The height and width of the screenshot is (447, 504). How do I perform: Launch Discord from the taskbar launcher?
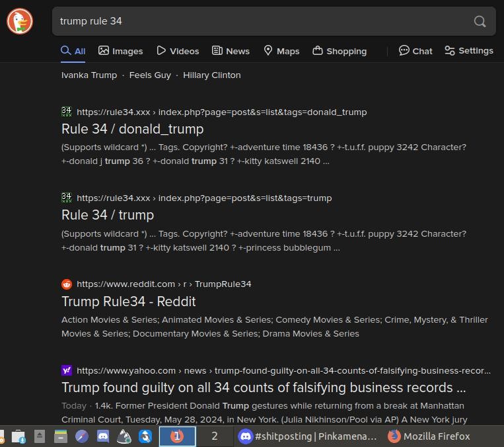click(x=103, y=436)
